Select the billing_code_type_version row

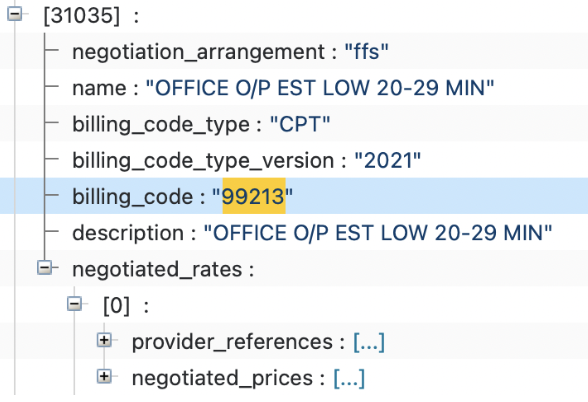[294, 160]
